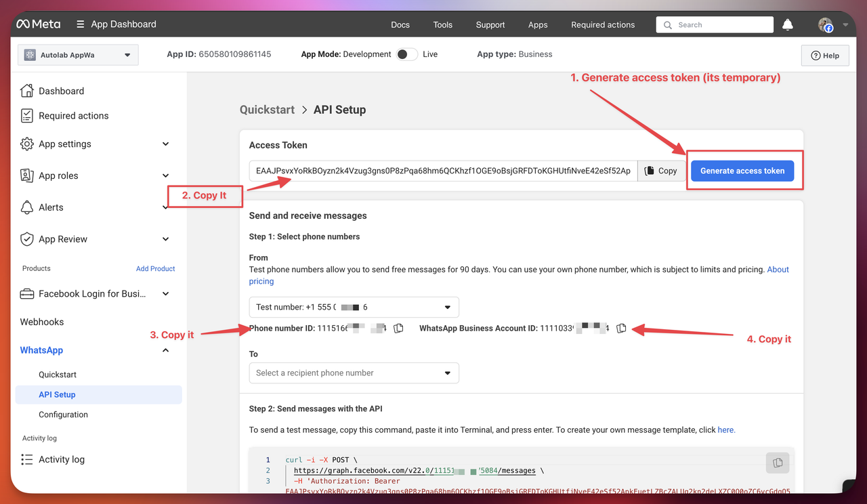Open the App Dashboard hamburger menu
The image size is (867, 504).
click(x=81, y=24)
